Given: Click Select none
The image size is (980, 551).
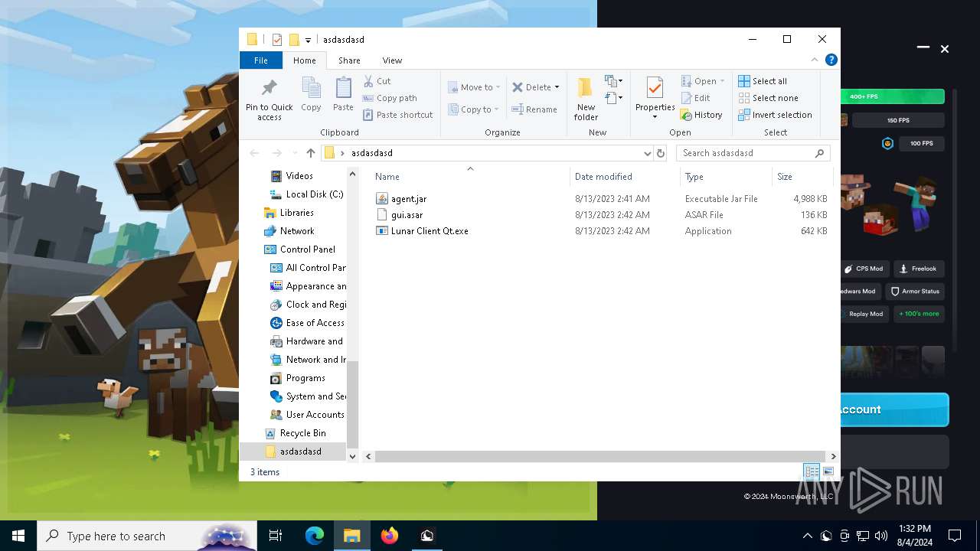Looking at the screenshot, I should (x=768, y=98).
